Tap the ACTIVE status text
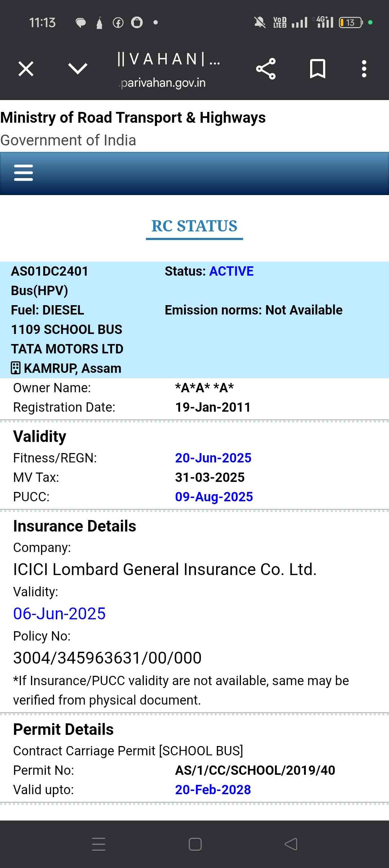Screen dimensions: 389x868 231,271
